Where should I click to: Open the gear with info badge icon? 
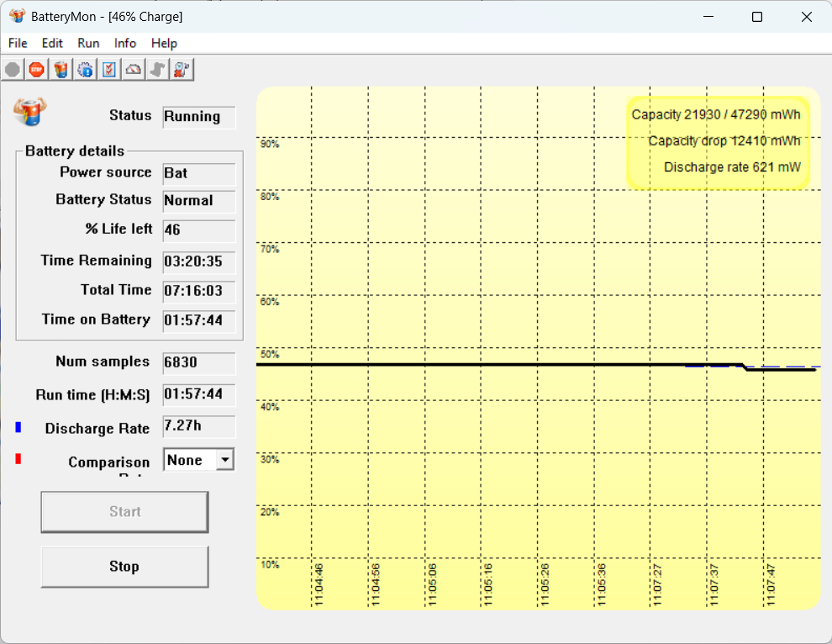click(x=85, y=70)
